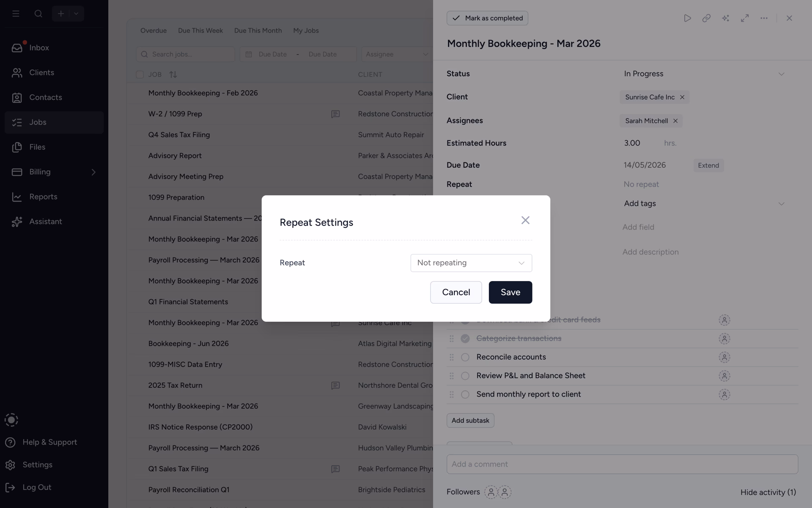Open the more options ellipsis menu

click(x=764, y=18)
